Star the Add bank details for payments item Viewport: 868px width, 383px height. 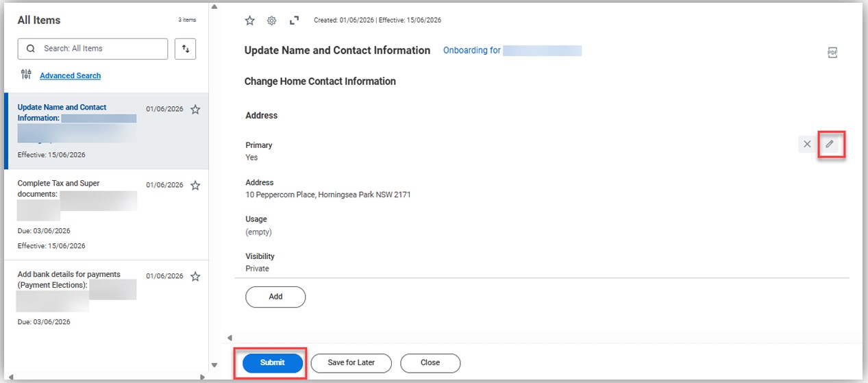[x=195, y=276]
